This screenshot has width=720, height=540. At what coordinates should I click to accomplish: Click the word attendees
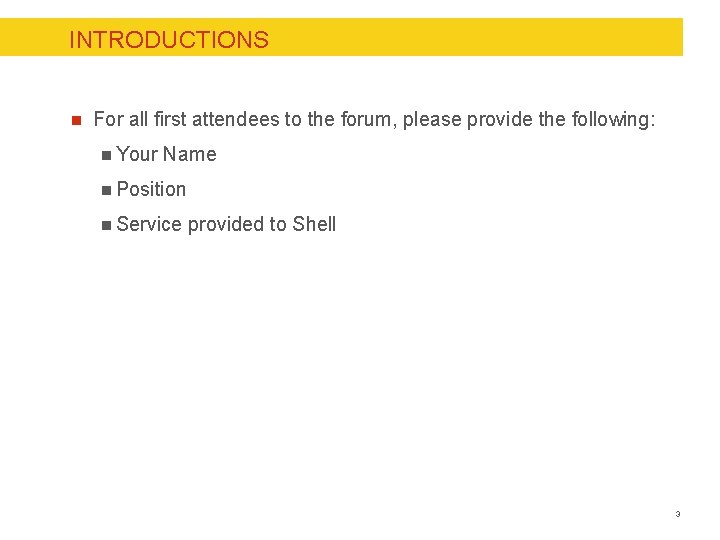(x=235, y=119)
